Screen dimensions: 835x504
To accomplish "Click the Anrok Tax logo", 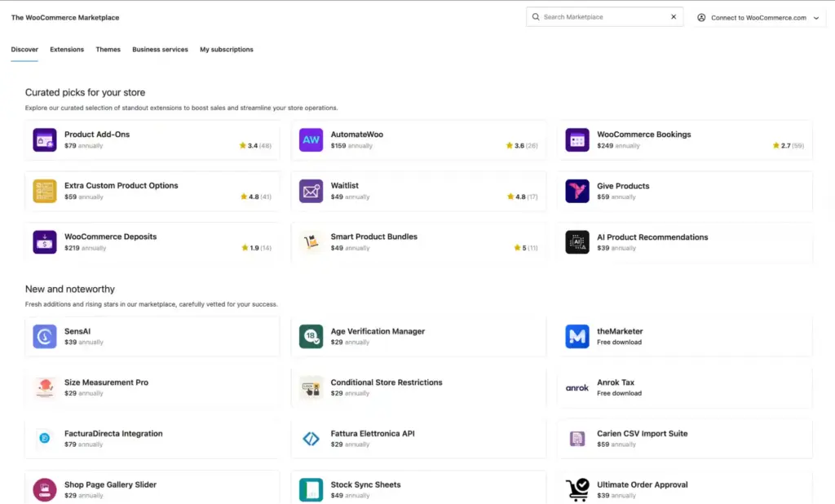I will coord(577,387).
